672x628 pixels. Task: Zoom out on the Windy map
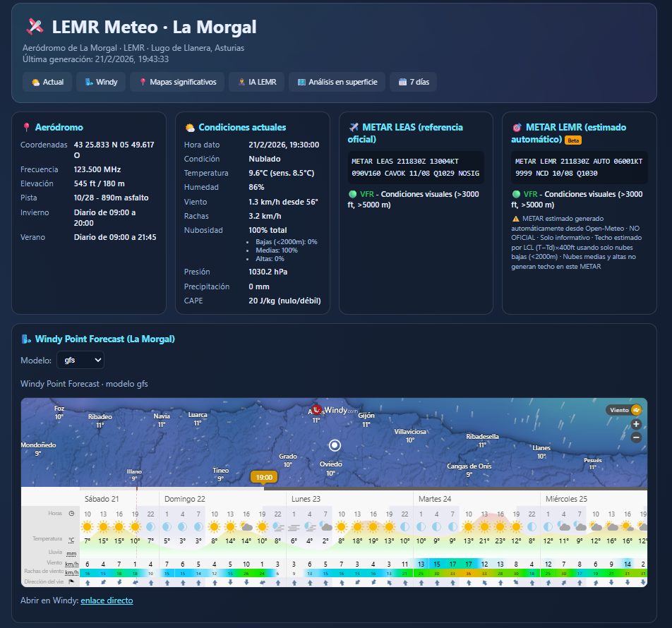[636, 437]
